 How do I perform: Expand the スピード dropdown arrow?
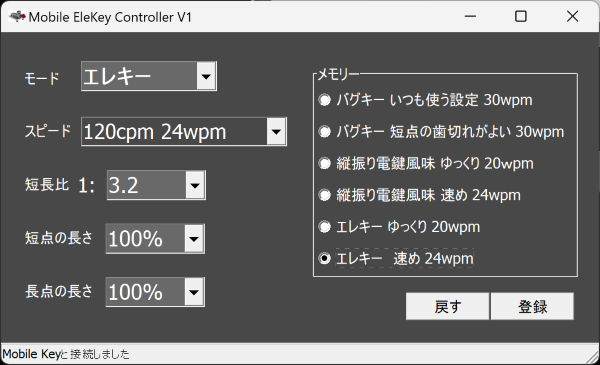(276, 132)
